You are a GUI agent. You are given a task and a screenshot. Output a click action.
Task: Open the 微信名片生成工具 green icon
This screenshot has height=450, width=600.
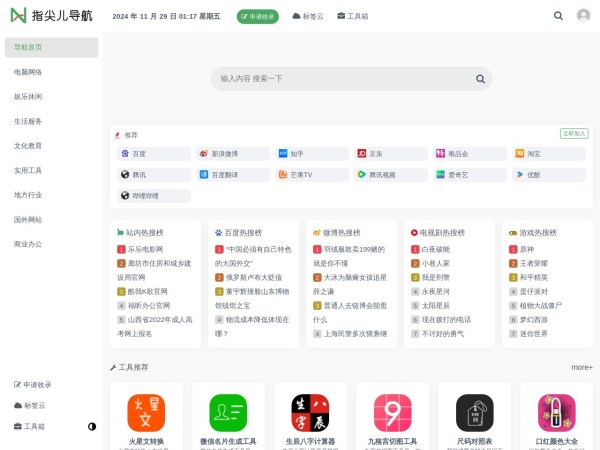click(228, 412)
